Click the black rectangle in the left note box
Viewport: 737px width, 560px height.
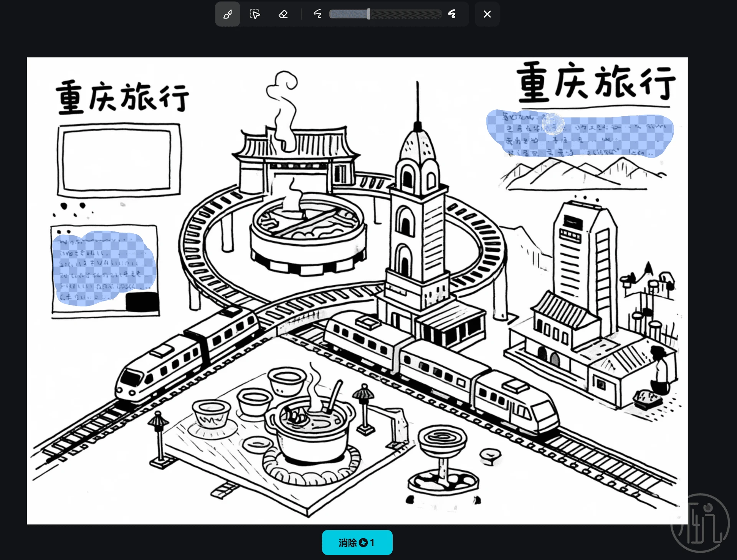point(142,301)
